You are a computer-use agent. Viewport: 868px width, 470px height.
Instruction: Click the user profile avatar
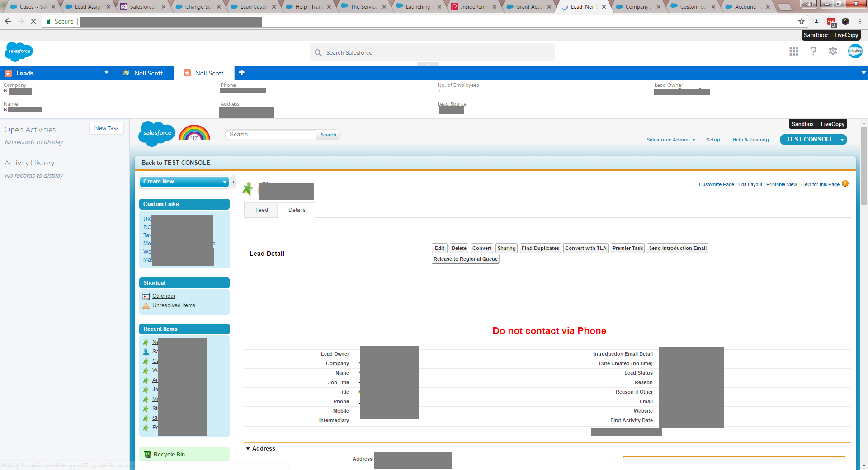pos(855,51)
